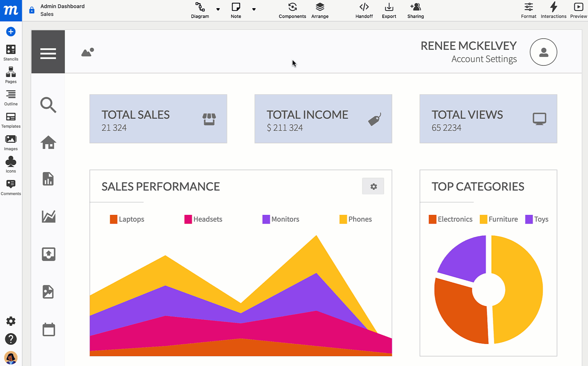Open the Pages panel

pos(11,75)
